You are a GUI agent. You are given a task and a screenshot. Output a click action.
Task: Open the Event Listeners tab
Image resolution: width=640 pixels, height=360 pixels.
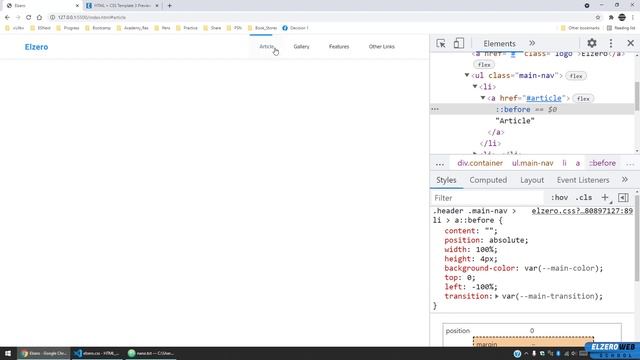pos(583,180)
